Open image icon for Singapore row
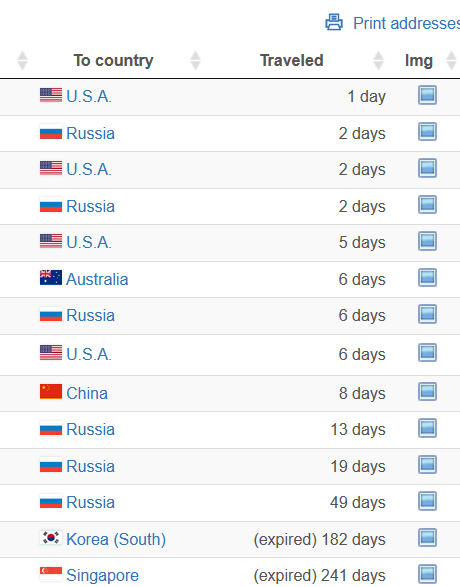460x587 pixels. coord(427,574)
